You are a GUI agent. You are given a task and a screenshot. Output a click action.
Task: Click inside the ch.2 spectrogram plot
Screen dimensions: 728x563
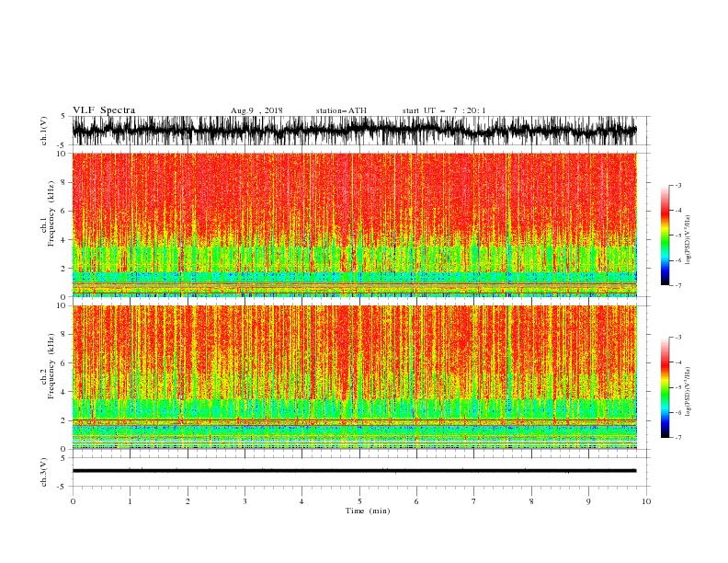click(354, 377)
